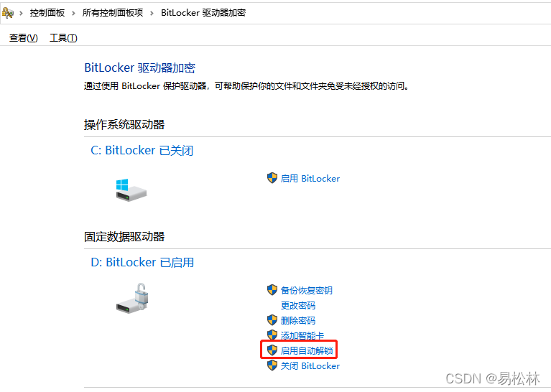Click the 备份恢复密钥 link

(x=307, y=291)
